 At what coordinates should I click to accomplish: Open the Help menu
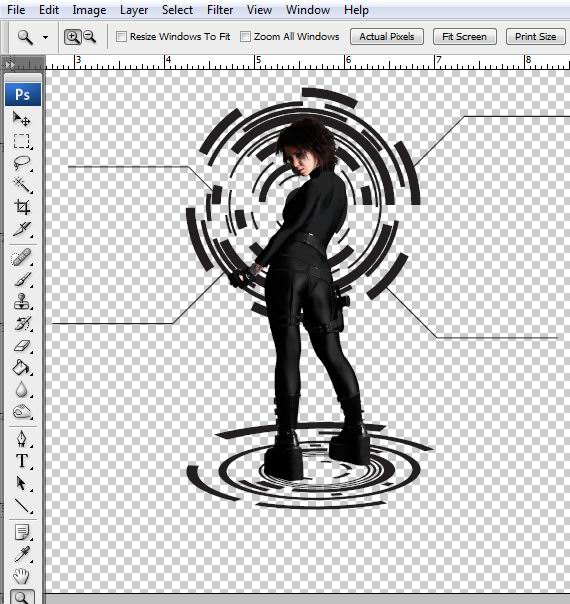tap(356, 10)
